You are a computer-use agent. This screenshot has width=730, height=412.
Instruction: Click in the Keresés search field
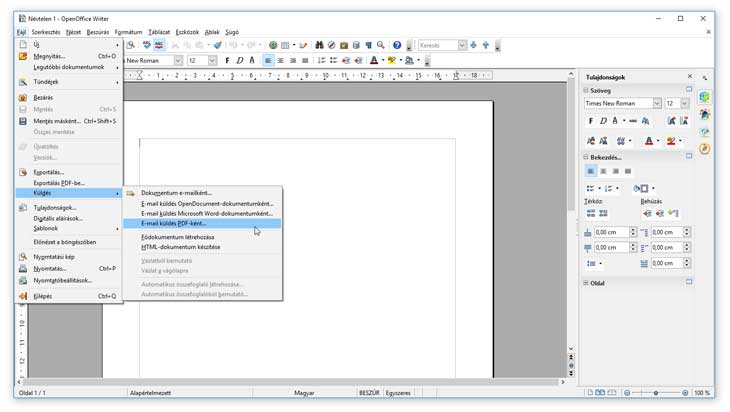(438, 45)
